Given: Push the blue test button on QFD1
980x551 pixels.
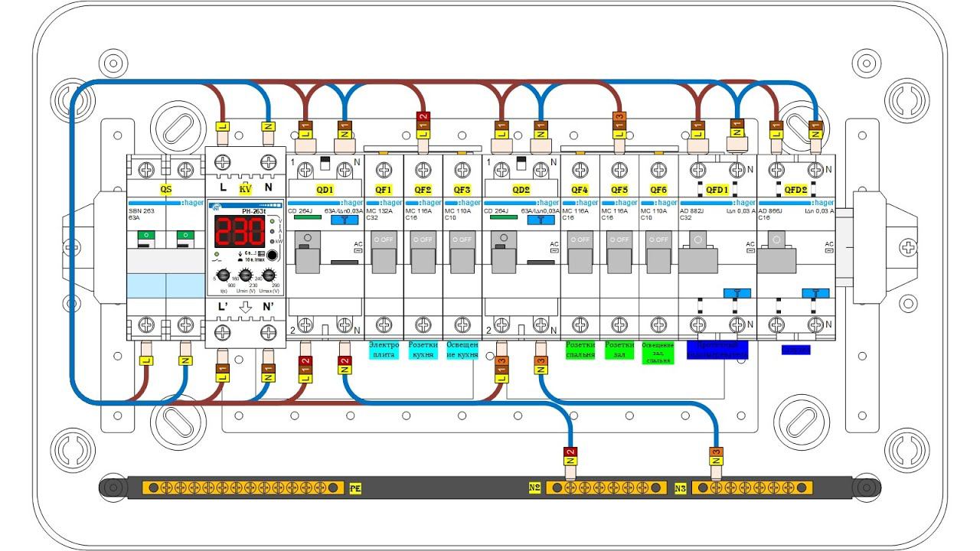Looking at the screenshot, I should pyautogui.click(x=737, y=292).
